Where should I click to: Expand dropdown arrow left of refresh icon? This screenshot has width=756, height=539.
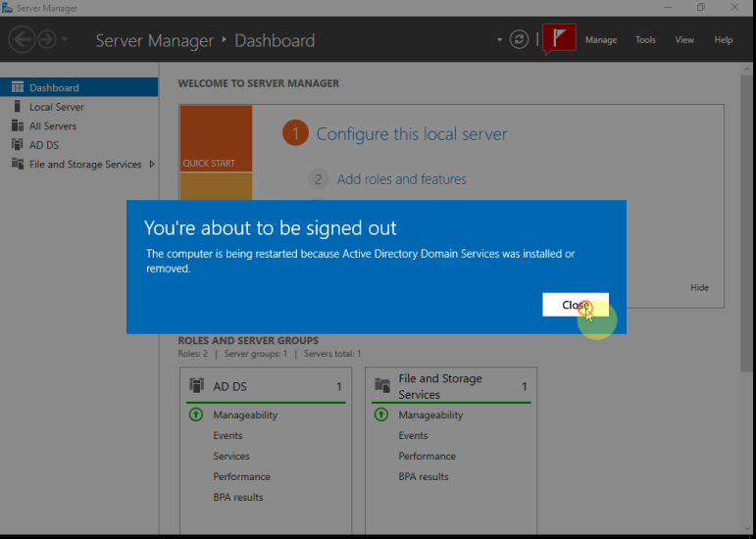499,40
